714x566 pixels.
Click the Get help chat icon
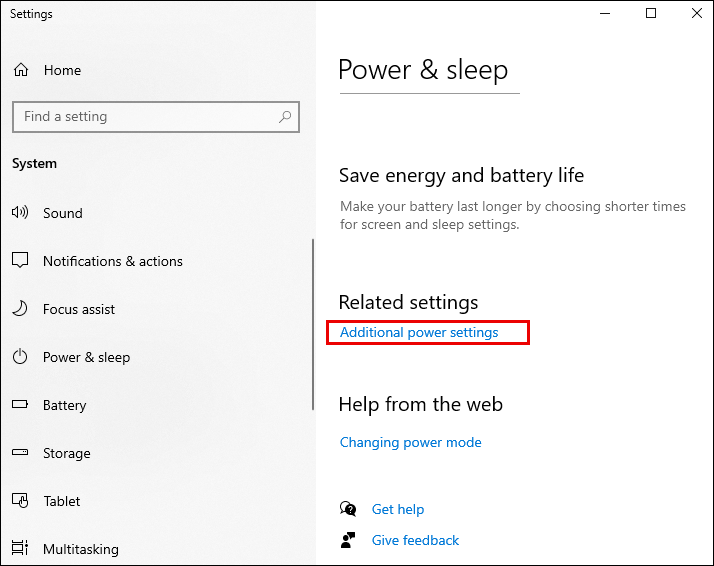(348, 509)
